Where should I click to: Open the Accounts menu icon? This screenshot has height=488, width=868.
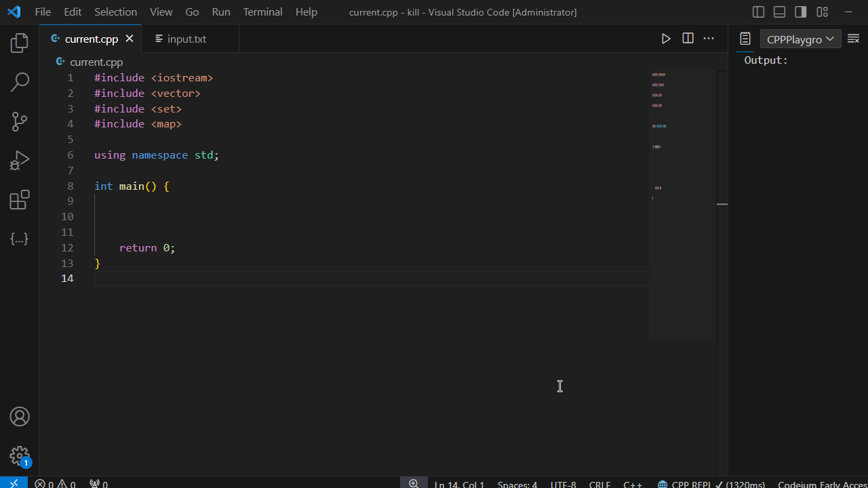pyautogui.click(x=20, y=416)
